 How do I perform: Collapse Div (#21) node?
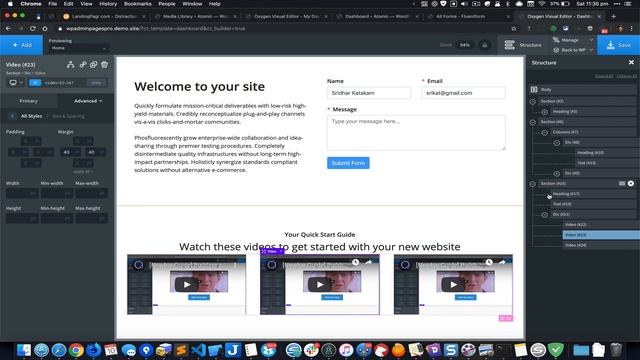click(x=544, y=214)
